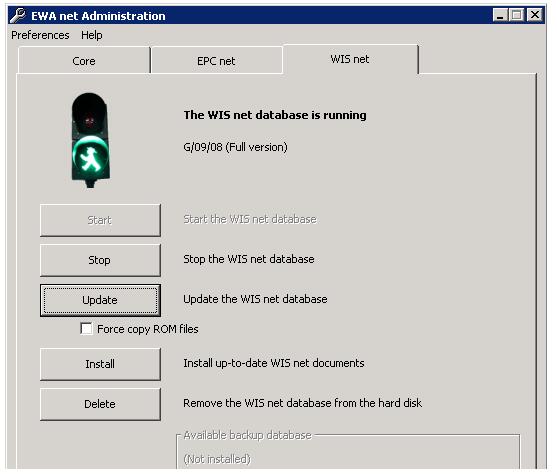Click the Update button
Viewport: 557px width, 474px height.
point(100,300)
